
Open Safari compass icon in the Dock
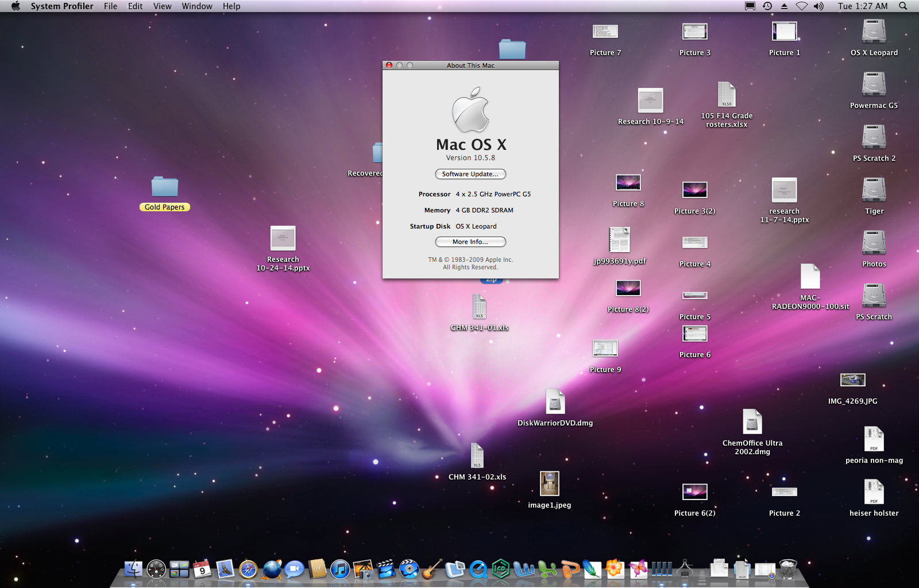(248, 569)
